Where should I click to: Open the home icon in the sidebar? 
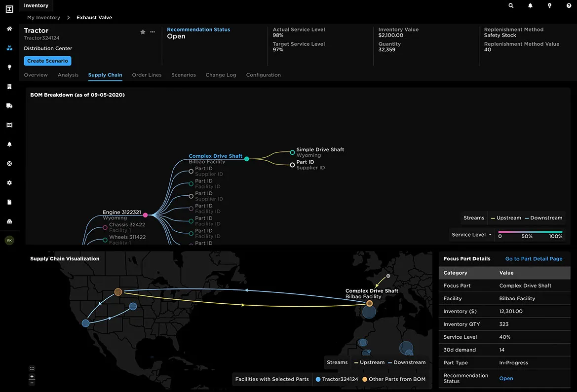pos(9,29)
